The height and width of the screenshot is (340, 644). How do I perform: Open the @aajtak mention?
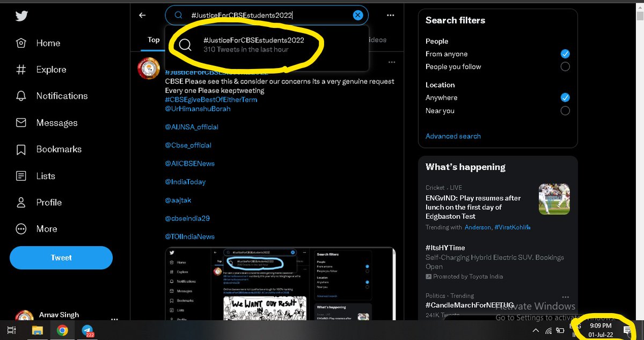178,200
